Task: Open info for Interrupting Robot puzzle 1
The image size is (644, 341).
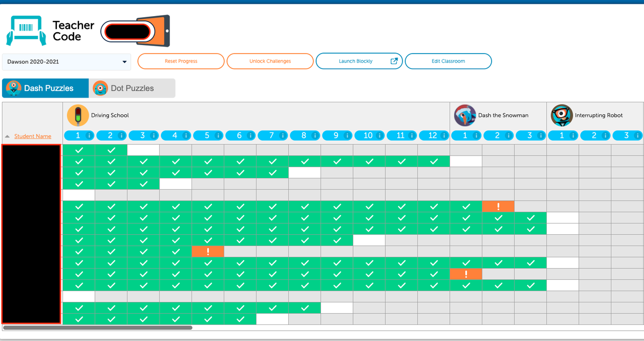Action: coord(572,136)
